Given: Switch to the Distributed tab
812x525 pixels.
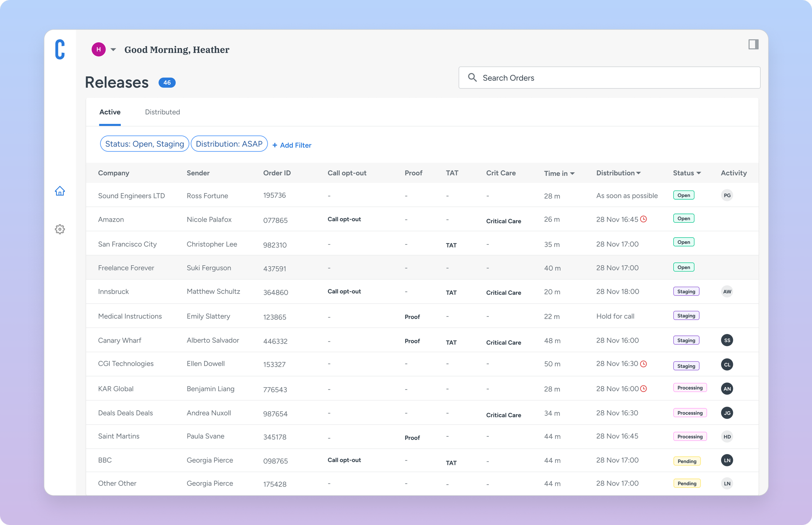Looking at the screenshot, I should 162,112.
